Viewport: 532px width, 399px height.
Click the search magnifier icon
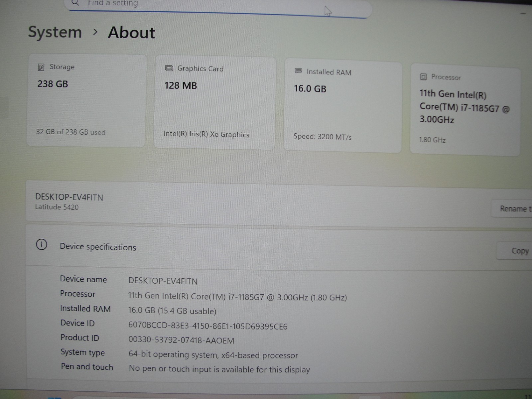tap(75, 3)
